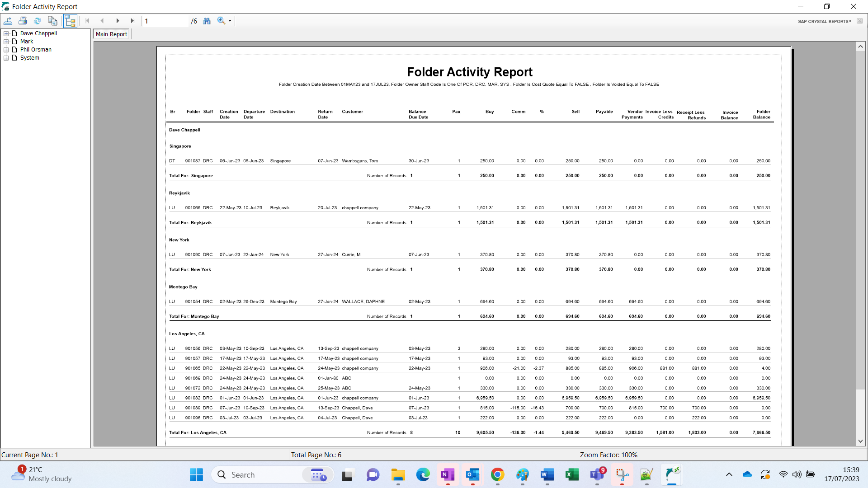Refresh the report with the refresh icon
The image size is (868, 488).
[x=38, y=21]
